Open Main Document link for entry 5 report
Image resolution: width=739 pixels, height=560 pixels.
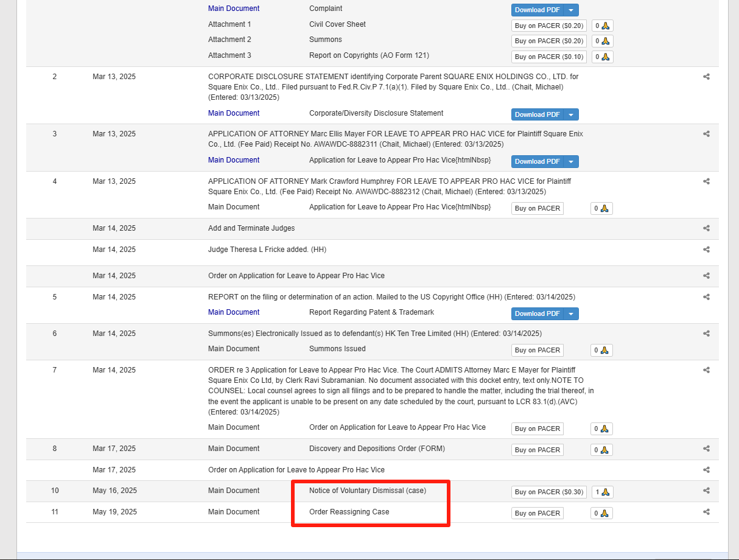click(x=234, y=312)
